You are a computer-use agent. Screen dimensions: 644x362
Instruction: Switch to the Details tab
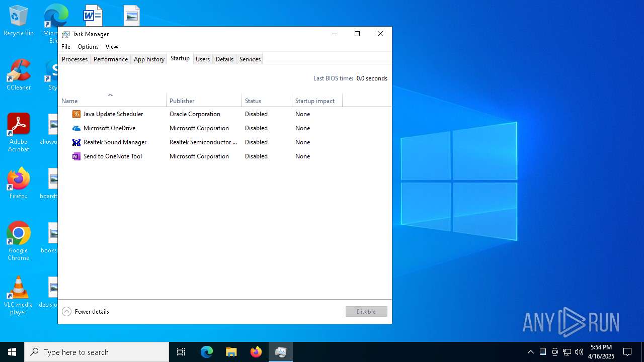224,59
